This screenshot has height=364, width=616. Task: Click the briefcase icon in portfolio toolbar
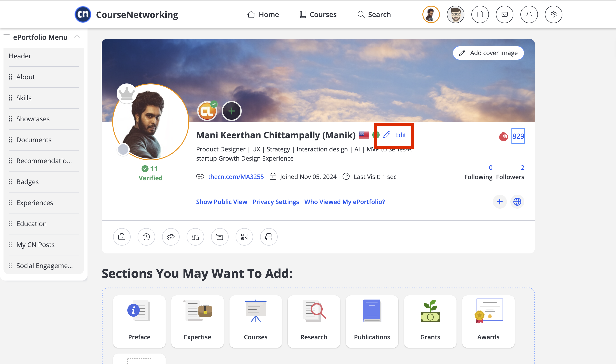[122, 237]
